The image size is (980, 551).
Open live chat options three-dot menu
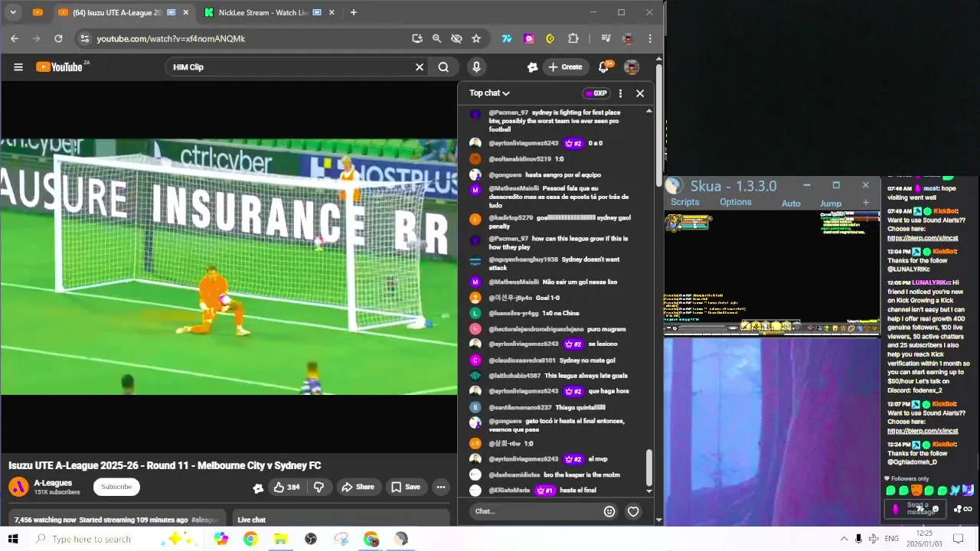point(620,93)
